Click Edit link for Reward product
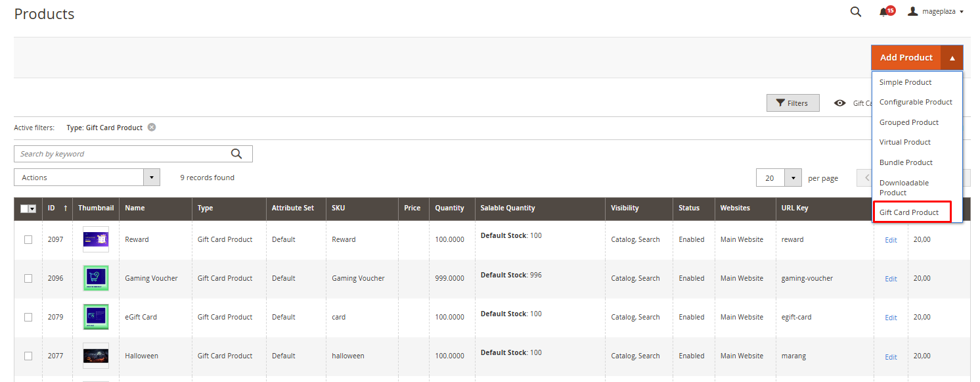 click(x=891, y=240)
